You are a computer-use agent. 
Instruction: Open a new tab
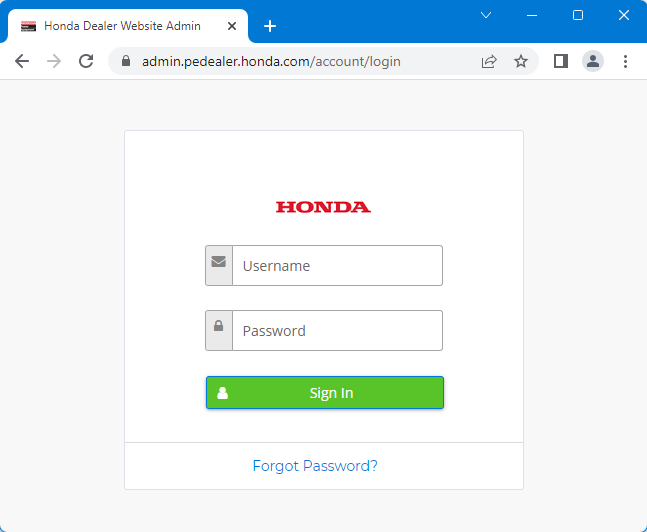pos(270,26)
